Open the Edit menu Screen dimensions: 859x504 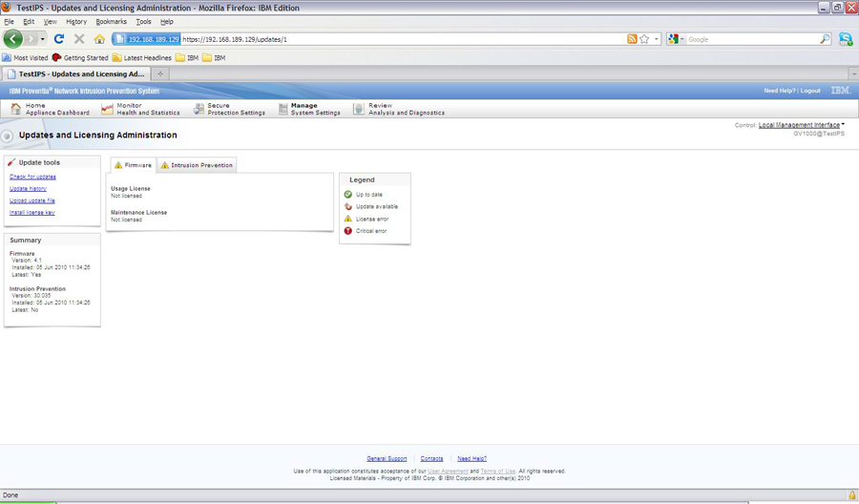pos(29,21)
